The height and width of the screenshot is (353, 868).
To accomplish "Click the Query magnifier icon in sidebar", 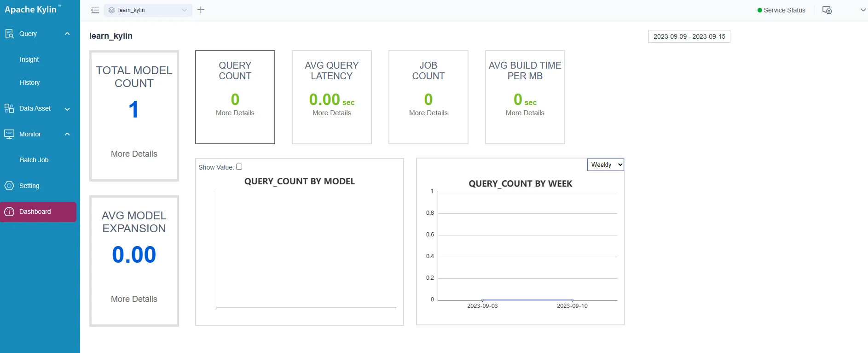I will pos(9,34).
